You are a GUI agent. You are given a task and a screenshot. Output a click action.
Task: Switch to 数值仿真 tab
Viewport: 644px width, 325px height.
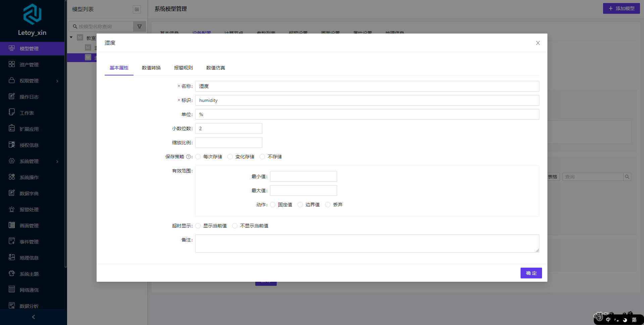(x=216, y=68)
